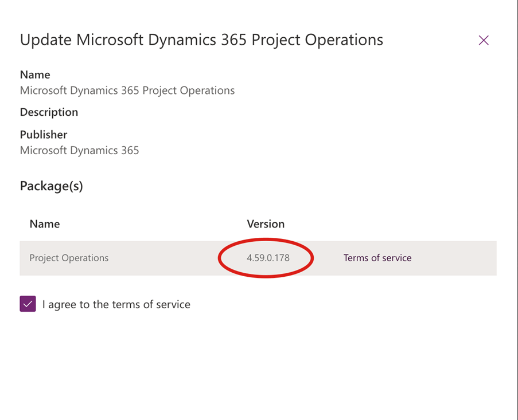This screenshot has width=518, height=420.
Task: Click the Name column header in the packages table
Action: coord(45,223)
